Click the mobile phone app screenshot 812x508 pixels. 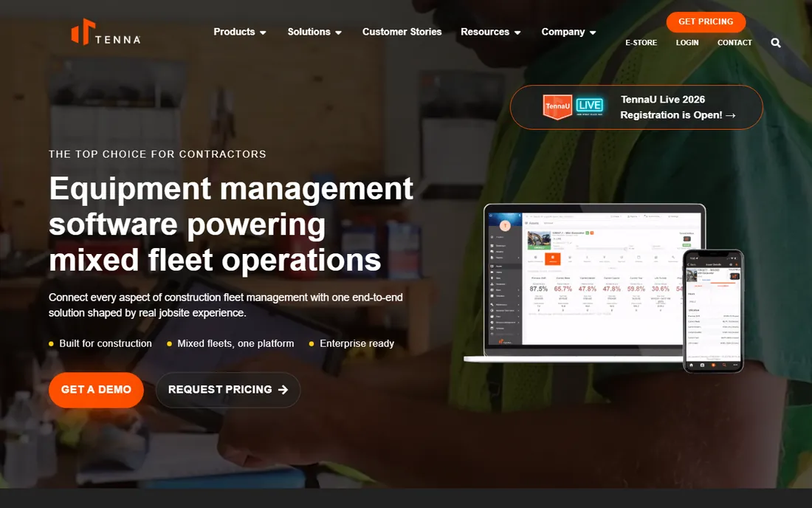(x=713, y=311)
